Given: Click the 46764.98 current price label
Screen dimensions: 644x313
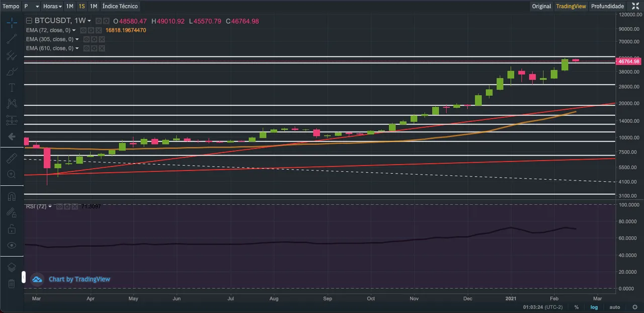Looking at the screenshot, I should point(628,61).
